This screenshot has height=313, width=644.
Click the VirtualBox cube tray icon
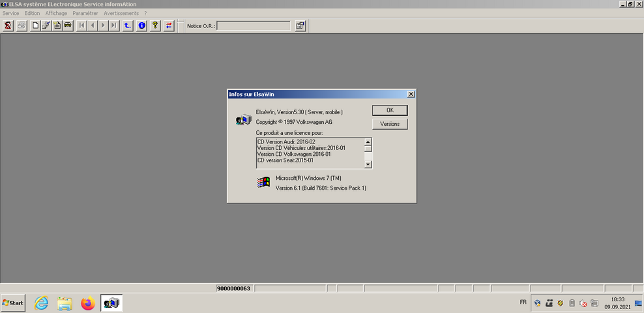538,304
